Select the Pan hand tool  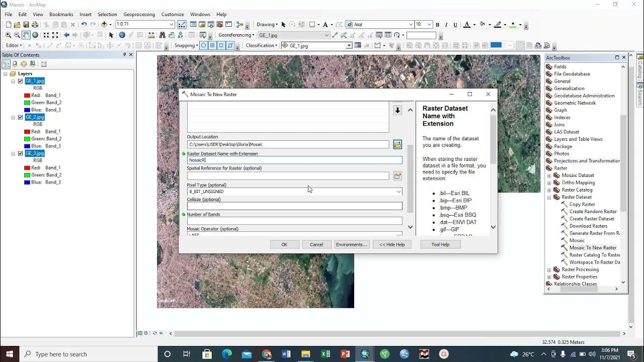26,35
